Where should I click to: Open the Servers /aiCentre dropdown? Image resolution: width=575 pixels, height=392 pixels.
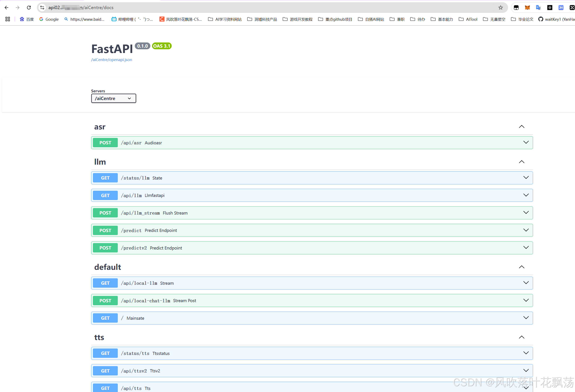[x=114, y=98]
